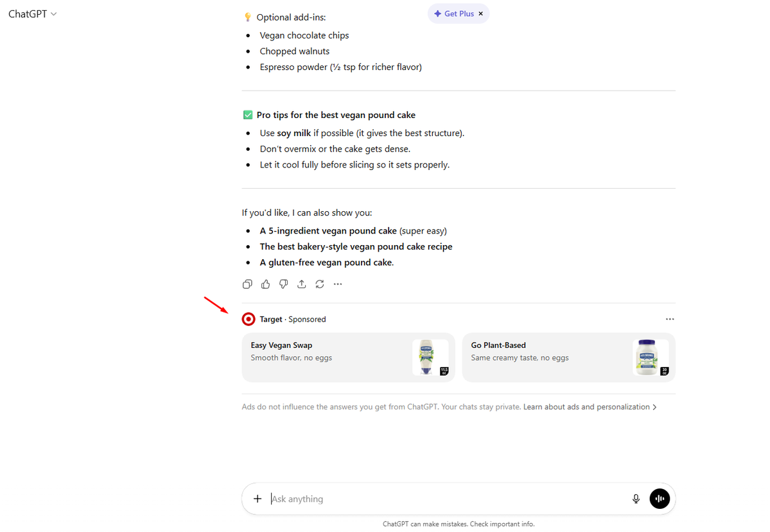Screen dimensions: 770x532
Task: Click 'Same creamy taste, no eggs' ad subtitle
Action: 520,358
